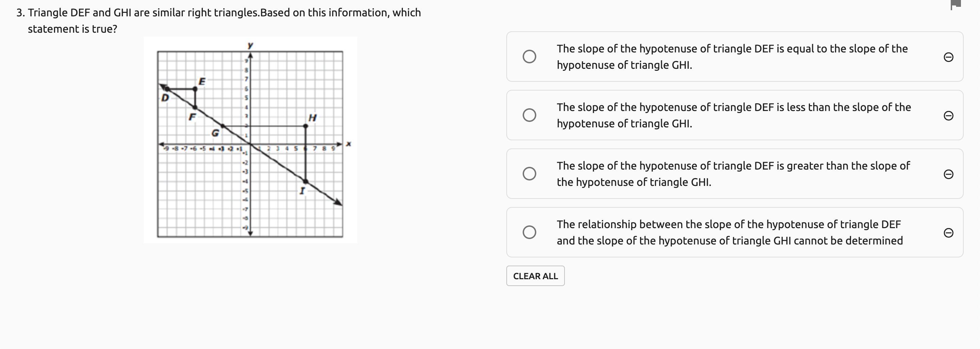The width and height of the screenshot is (980, 349).
Task: Click the 'is equal to the slope' answer text
Action: (x=732, y=57)
